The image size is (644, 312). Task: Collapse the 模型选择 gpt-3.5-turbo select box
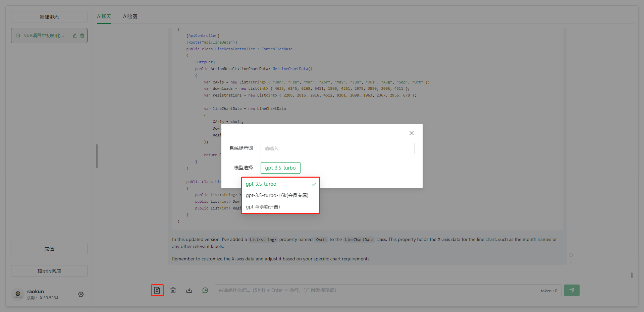pos(280,168)
